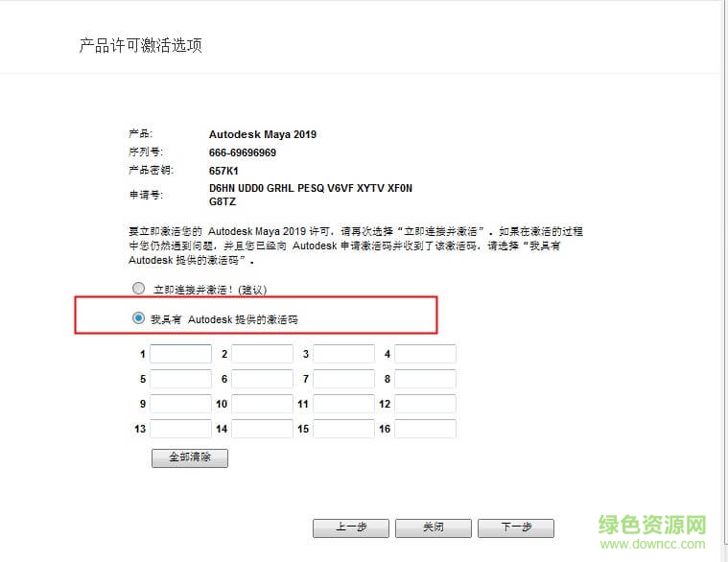This screenshot has width=728, height=562.
Task: Click activation code field 1
Action: [x=180, y=354]
